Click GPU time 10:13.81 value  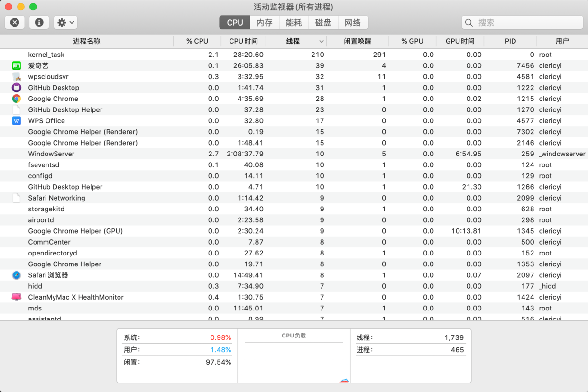[466, 231]
